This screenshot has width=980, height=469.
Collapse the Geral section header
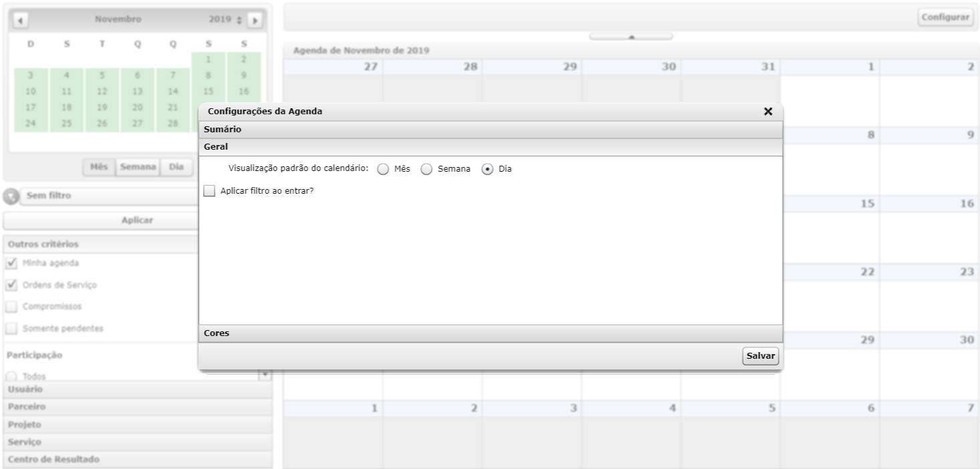click(x=490, y=147)
